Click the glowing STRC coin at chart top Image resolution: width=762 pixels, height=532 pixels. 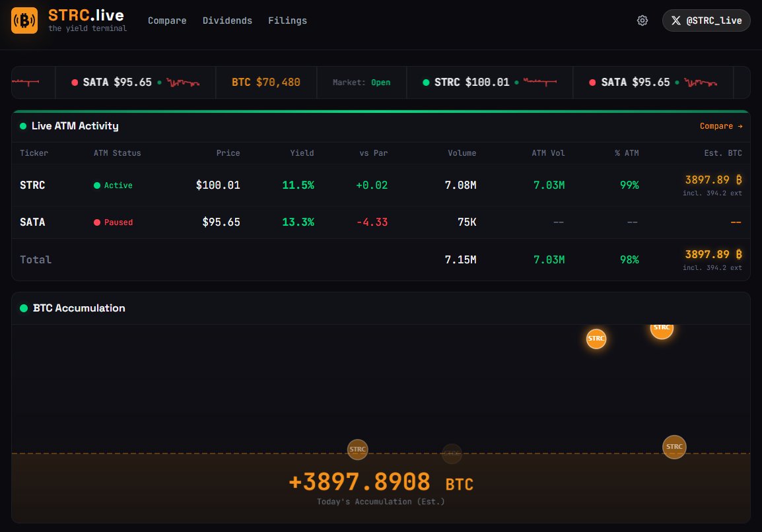pos(661,327)
